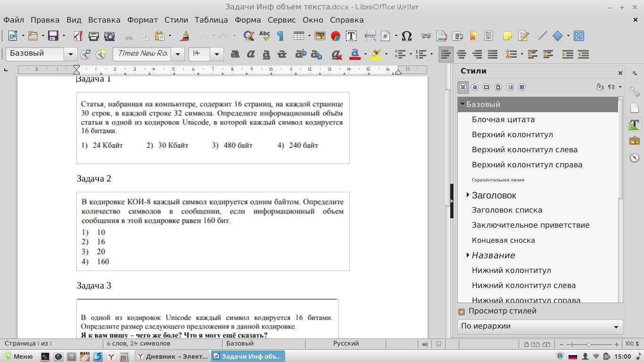Insert special character Omega icon
Image resolution: width=644 pixels, height=362 pixels.
point(406,36)
